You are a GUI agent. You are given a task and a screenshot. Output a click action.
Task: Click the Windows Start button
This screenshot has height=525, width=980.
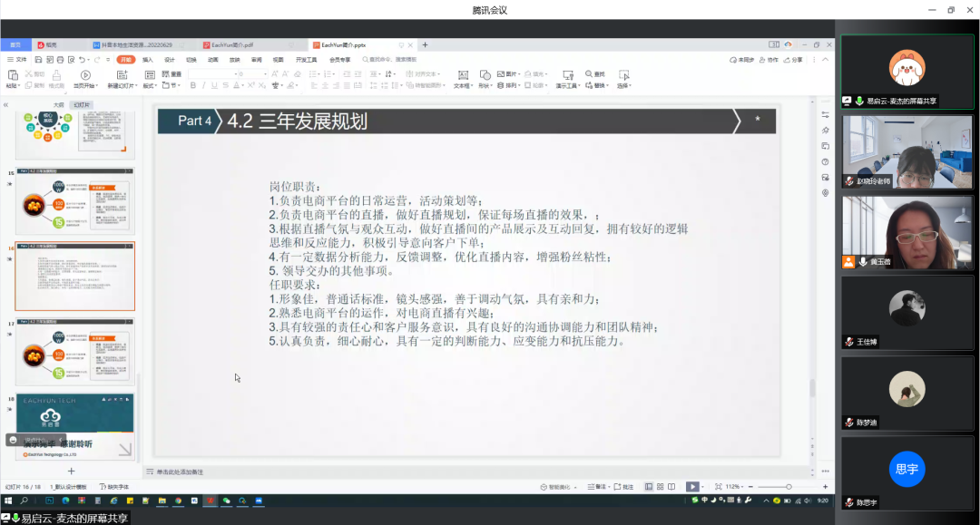tap(8, 501)
